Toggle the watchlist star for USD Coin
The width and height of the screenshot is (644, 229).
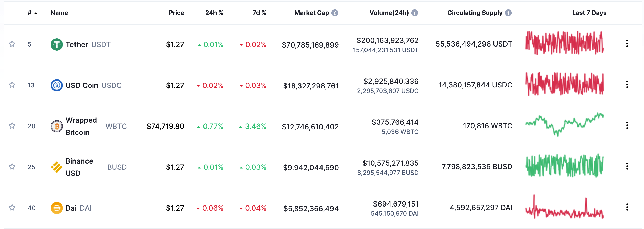tap(12, 85)
